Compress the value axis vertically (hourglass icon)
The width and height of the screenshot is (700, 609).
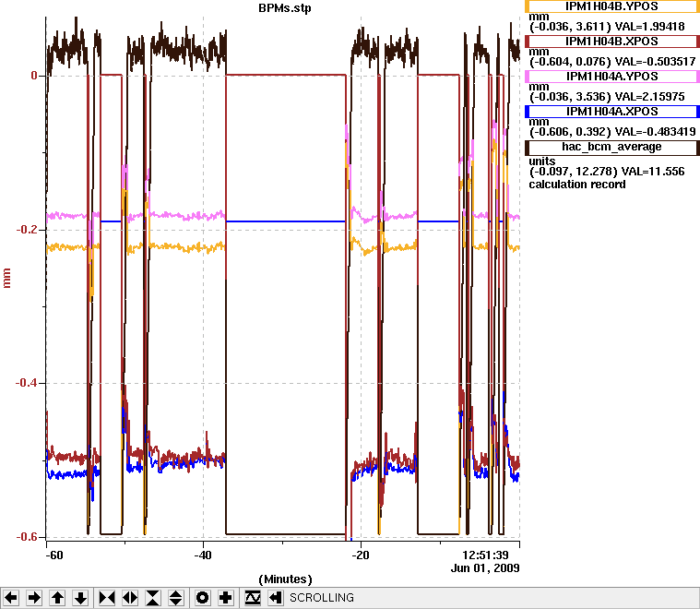coord(153,597)
